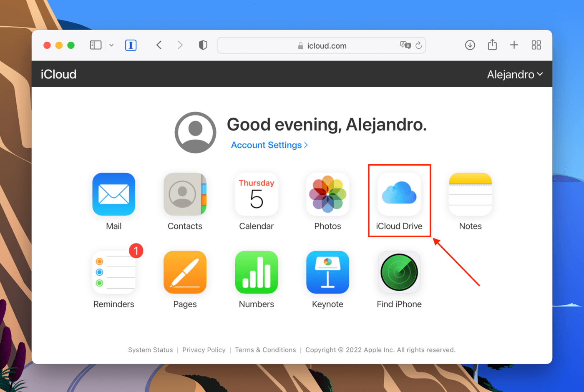The image size is (584, 392).
Task: Open iCloud Drive
Action: pos(399,194)
